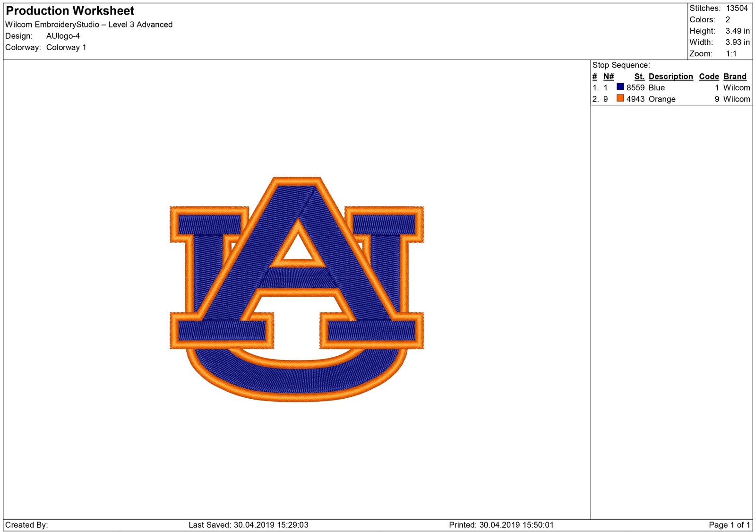
Task: Click the 'Colors:' label in the header
Action: pyautogui.click(x=702, y=19)
